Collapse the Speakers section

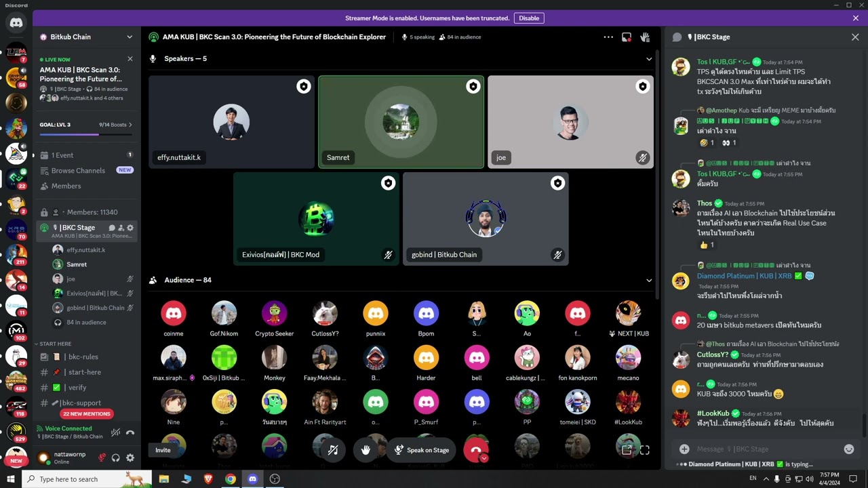coord(649,59)
